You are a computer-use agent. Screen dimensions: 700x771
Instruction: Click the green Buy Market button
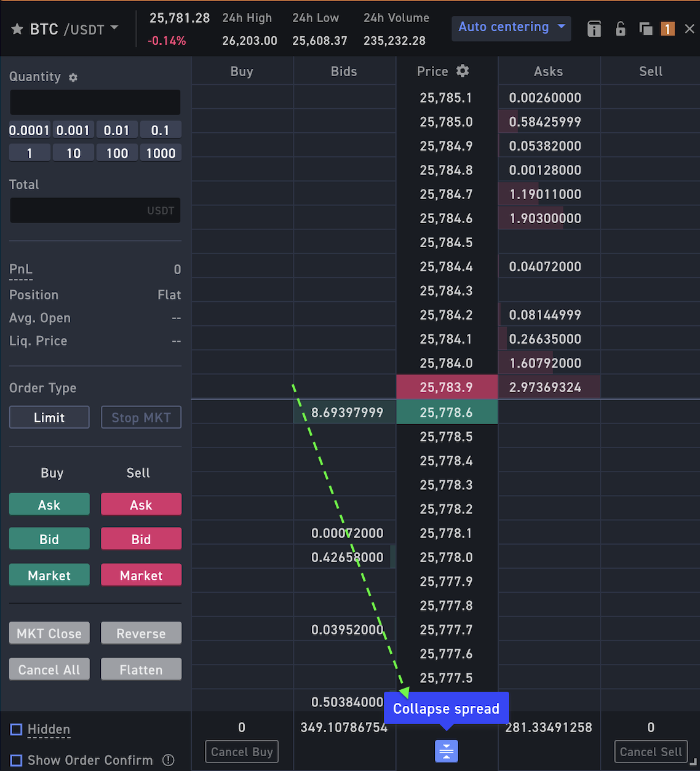49,575
